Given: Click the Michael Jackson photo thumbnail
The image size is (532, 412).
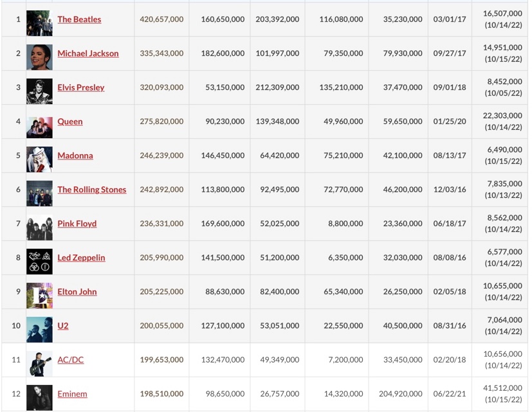Looking at the screenshot, I should click(40, 53).
